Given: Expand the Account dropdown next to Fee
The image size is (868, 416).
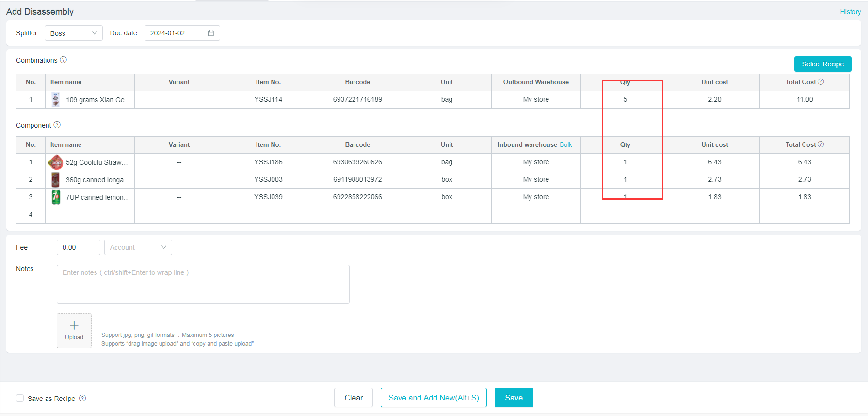Looking at the screenshot, I should click(x=138, y=247).
